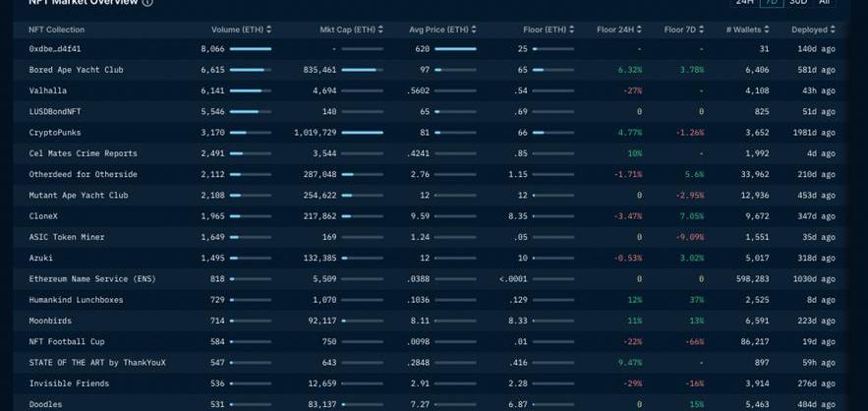Switch to the 24H timeframe tab
This screenshot has height=411, width=868.
(745, 3)
